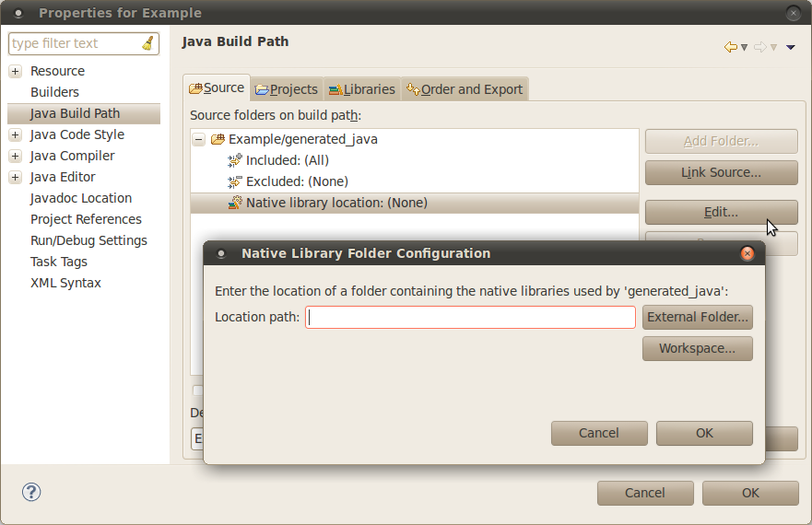Click the Properties window title bar dot icon
Screen dimensions: 812x525
tap(18, 14)
